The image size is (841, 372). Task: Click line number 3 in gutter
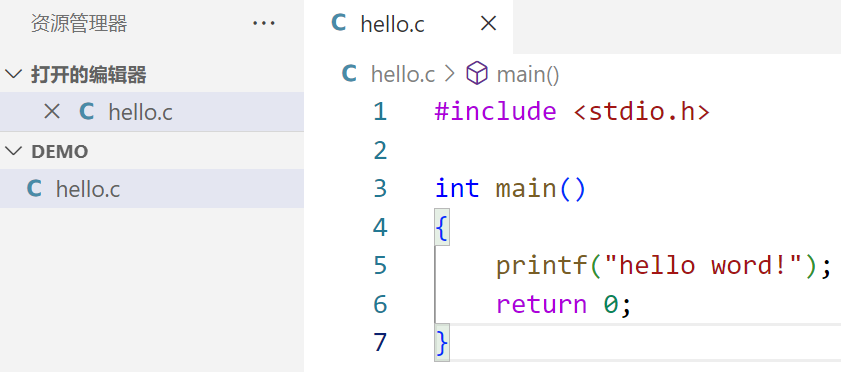[380, 189]
